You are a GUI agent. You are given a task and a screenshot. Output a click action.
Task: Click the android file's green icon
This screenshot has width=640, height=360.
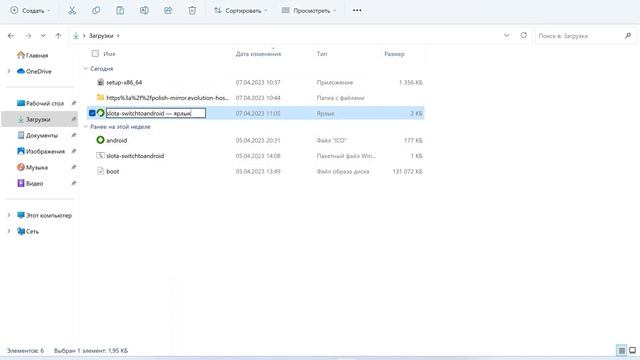coord(100,140)
